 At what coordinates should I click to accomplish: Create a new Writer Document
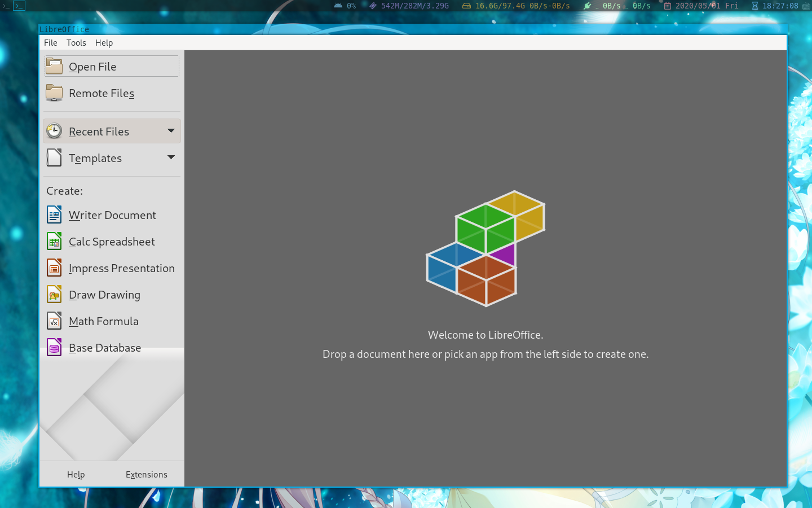112,215
